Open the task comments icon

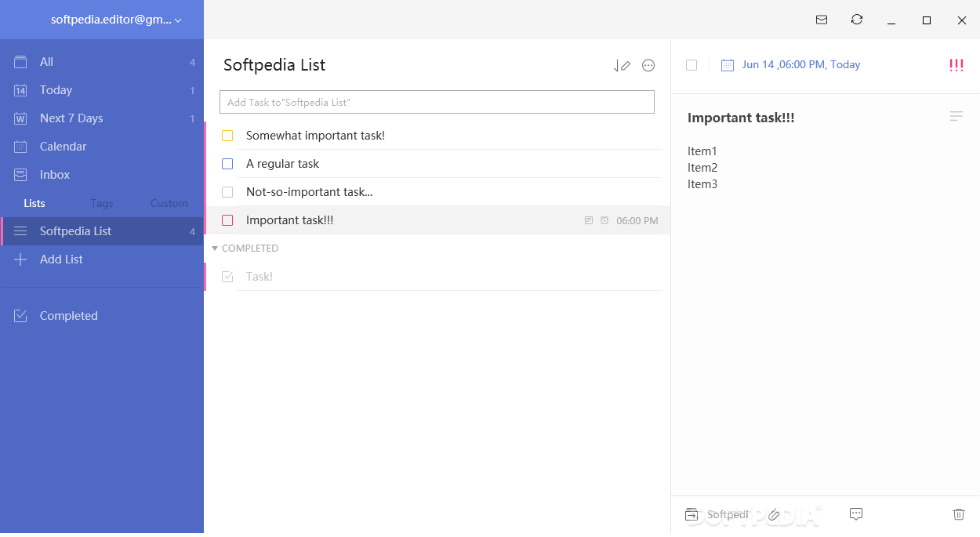tap(856, 514)
